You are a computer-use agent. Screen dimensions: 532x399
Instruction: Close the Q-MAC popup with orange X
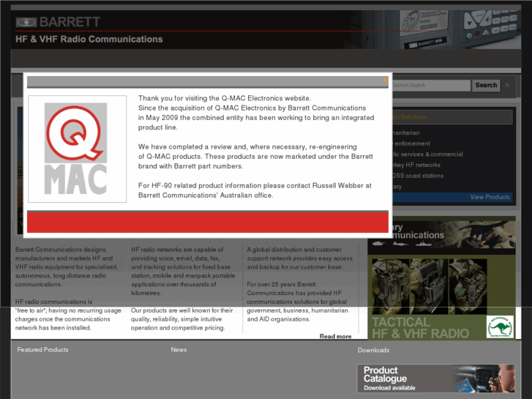pos(384,81)
